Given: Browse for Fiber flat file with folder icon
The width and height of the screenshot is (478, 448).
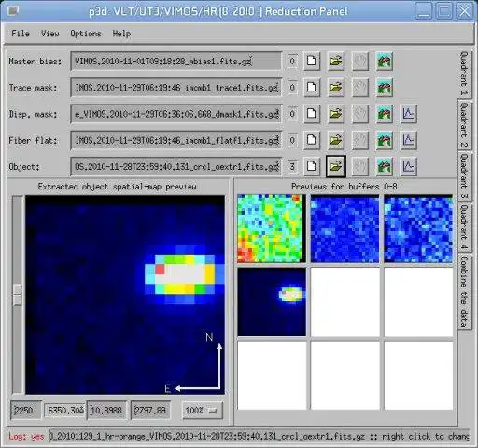Looking at the screenshot, I should (336, 140).
